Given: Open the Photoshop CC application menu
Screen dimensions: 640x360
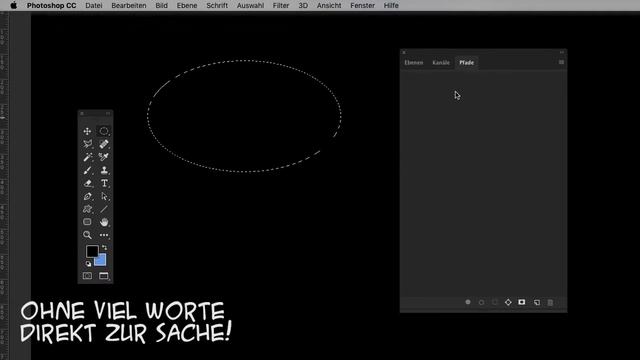Looking at the screenshot, I should tap(51, 6).
